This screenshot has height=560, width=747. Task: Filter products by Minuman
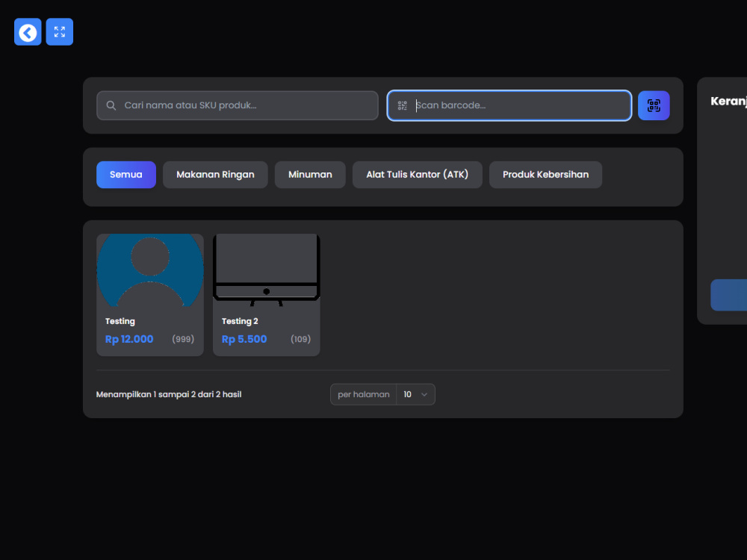click(x=310, y=175)
